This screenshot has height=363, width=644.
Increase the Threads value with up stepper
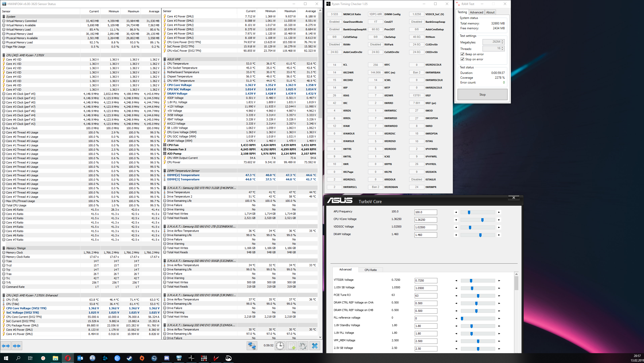coord(502,47)
